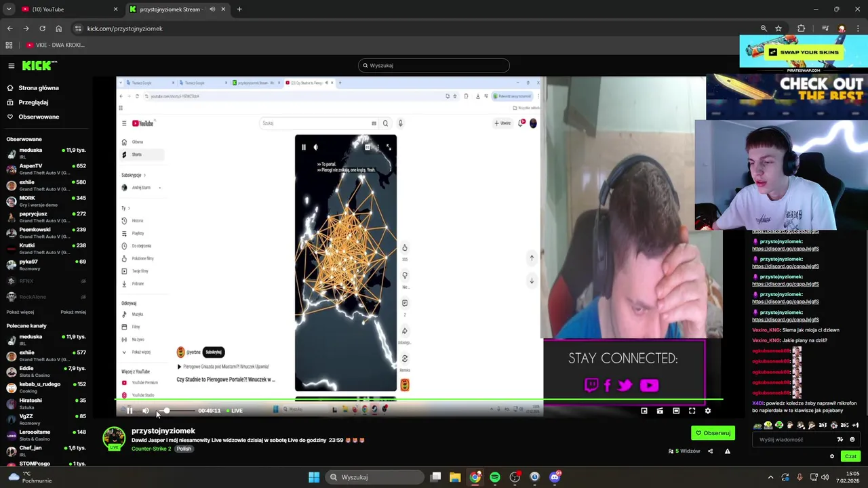Switch to the (10) YouTube tab

click(x=68, y=9)
